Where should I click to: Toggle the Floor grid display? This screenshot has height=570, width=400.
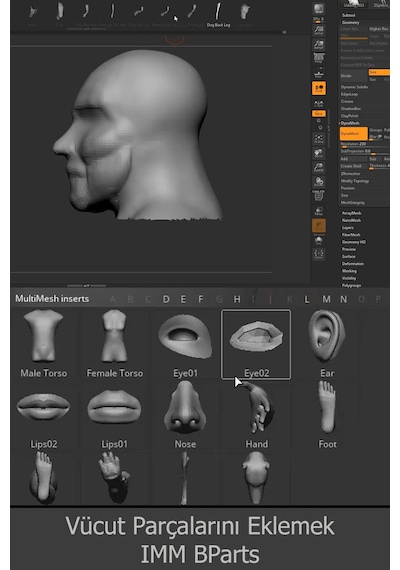point(319,75)
